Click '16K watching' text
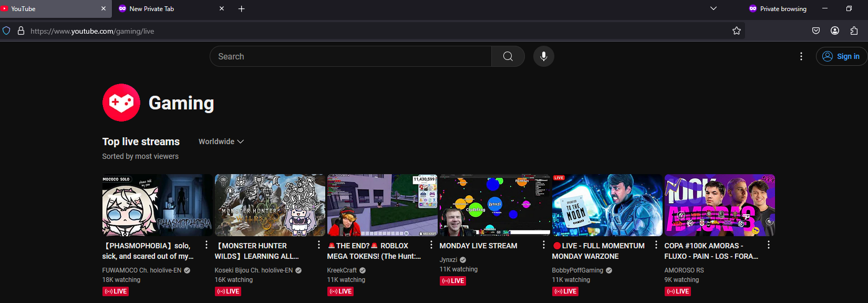This screenshot has width=868, height=303. point(234,280)
